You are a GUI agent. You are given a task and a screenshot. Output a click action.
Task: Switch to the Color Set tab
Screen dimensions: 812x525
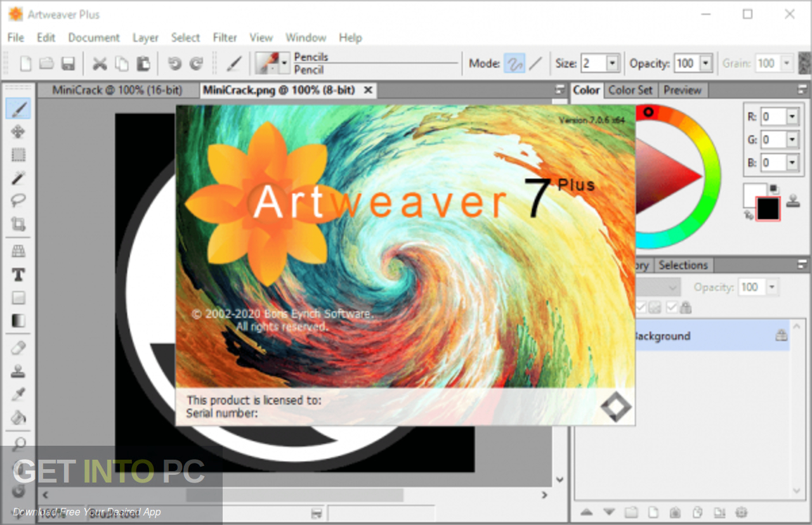click(x=631, y=90)
